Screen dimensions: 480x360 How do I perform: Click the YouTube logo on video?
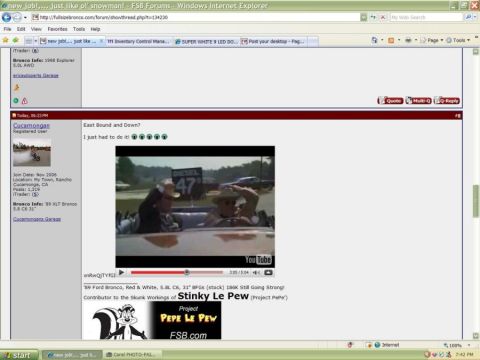[258, 260]
